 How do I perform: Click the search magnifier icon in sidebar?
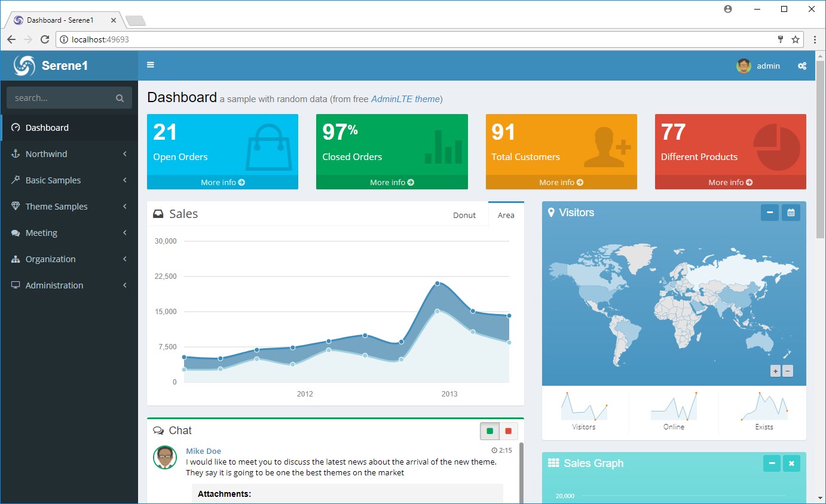[120, 98]
